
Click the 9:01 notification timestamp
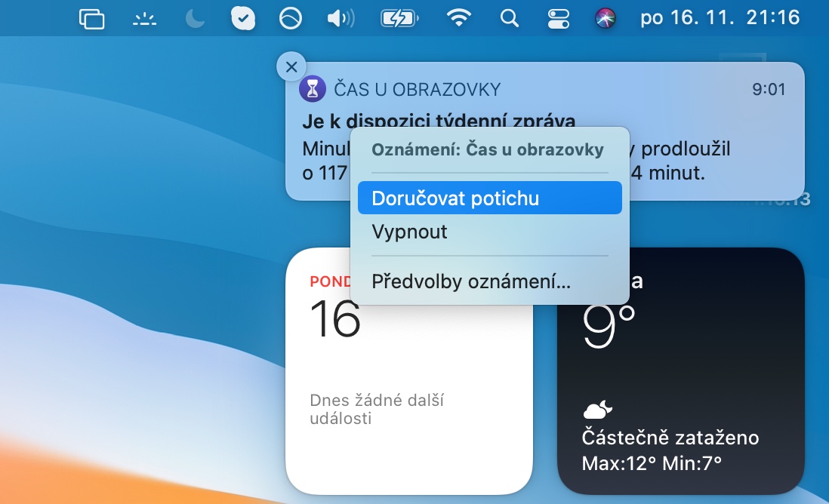[x=769, y=89]
